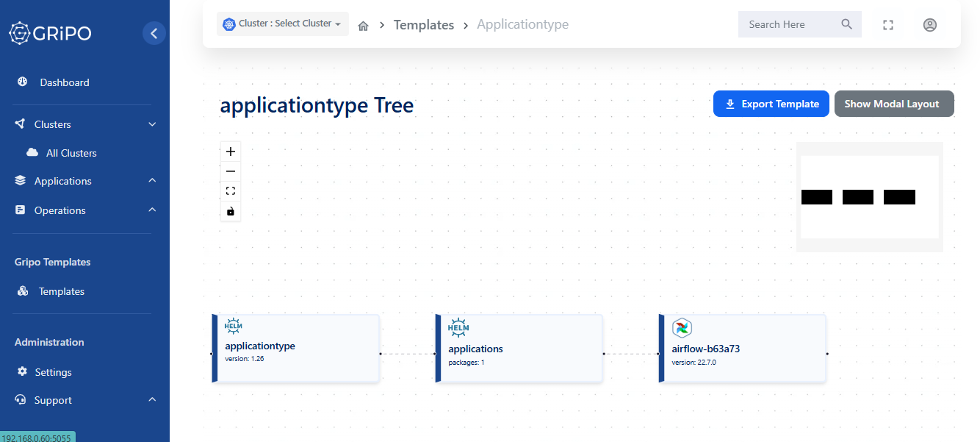Click the Settings gear icon
The height and width of the screenshot is (442, 980).
click(x=22, y=371)
